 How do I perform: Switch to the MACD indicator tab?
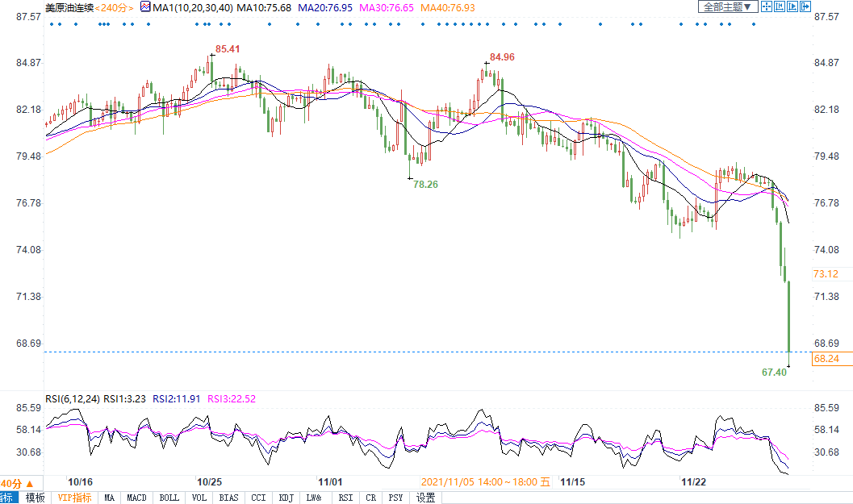click(x=136, y=498)
